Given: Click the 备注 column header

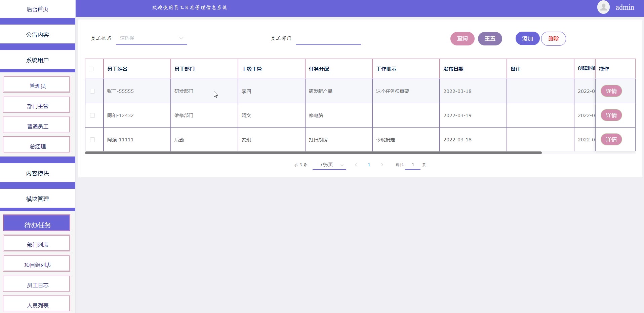Looking at the screenshot, I should click(x=540, y=69).
